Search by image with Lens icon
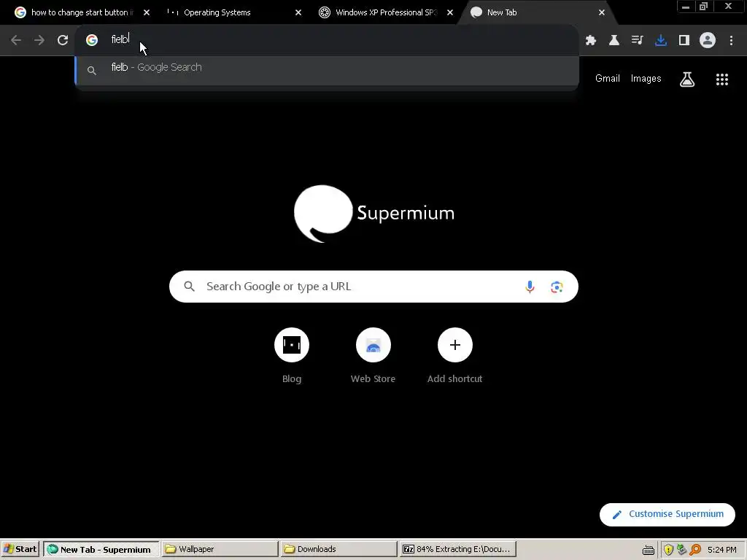Viewport: 747px width, 560px height. pyautogui.click(x=557, y=287)
